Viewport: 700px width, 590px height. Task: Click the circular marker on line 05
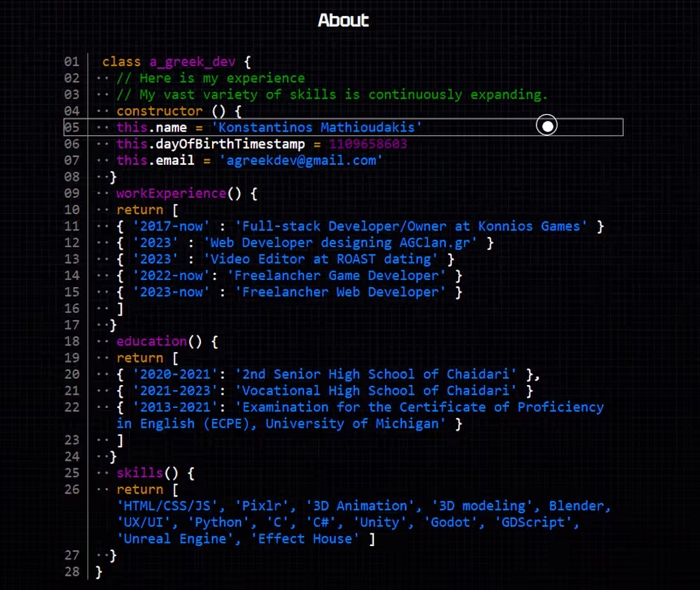pyautogui.click(x=547, y=125)
